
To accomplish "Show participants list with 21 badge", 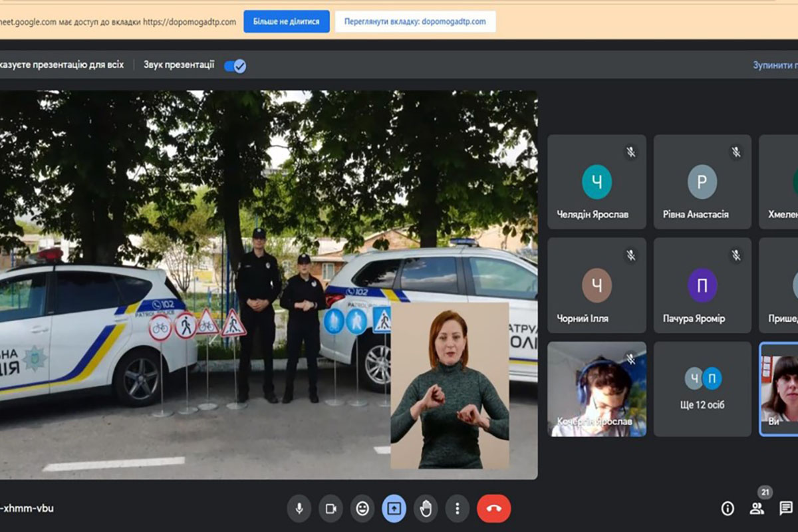I will [x=757, y=509].
